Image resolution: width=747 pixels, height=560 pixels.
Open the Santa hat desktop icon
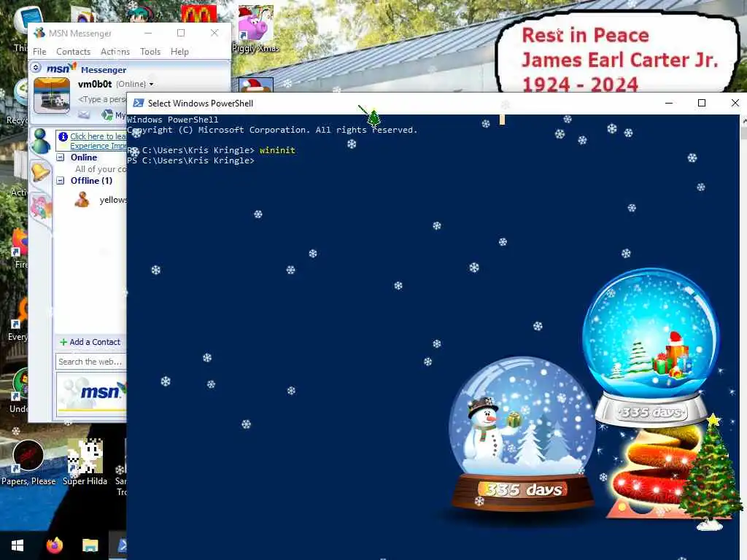point(256,85)
